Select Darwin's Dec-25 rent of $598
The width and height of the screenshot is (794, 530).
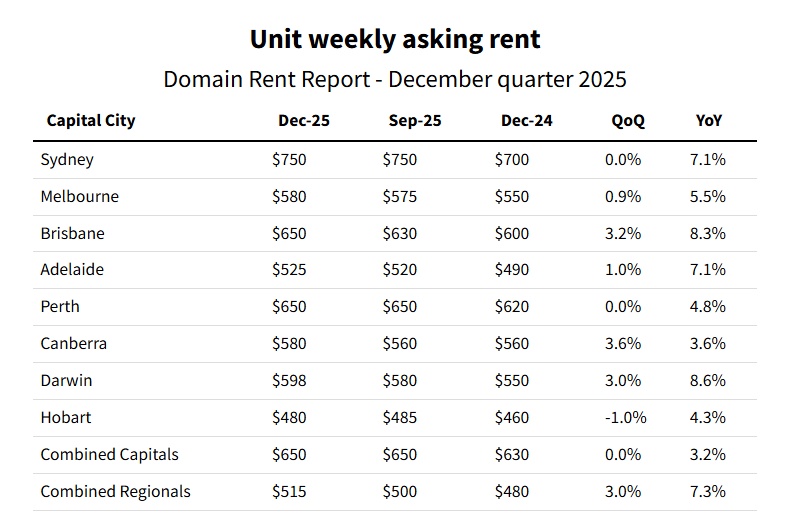click(x=289, y=381)
